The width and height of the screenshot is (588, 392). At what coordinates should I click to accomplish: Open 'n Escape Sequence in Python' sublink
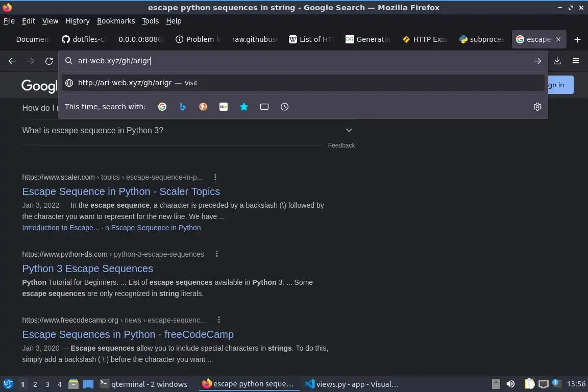[x=153, y=228]
